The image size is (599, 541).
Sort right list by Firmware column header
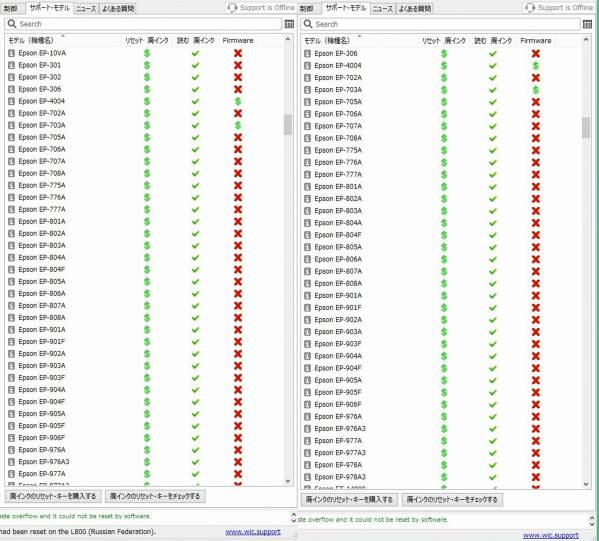coord(536,40)
